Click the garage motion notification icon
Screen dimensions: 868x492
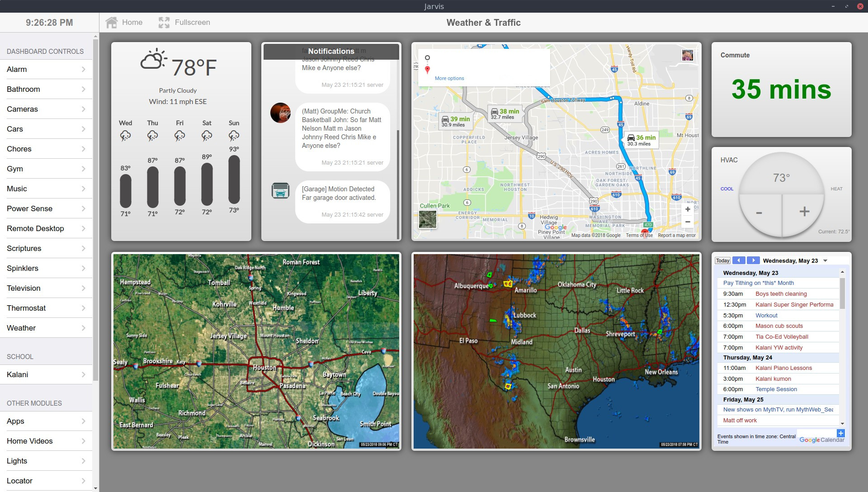280,191
